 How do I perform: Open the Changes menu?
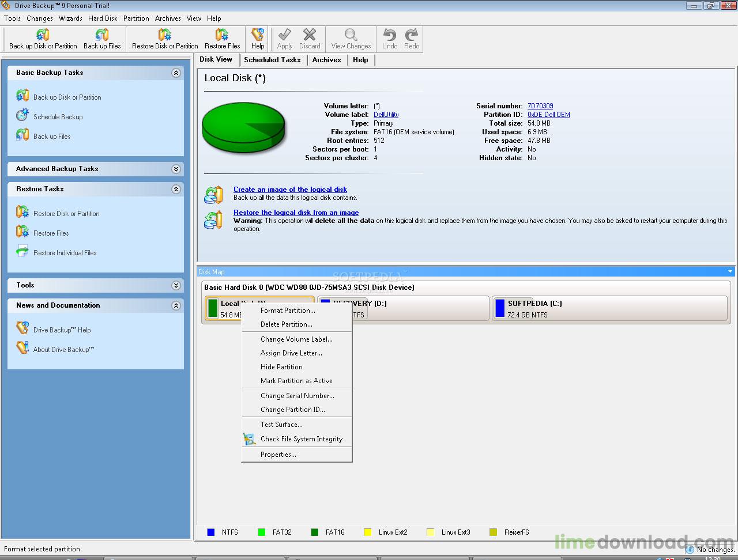(40, 18)
